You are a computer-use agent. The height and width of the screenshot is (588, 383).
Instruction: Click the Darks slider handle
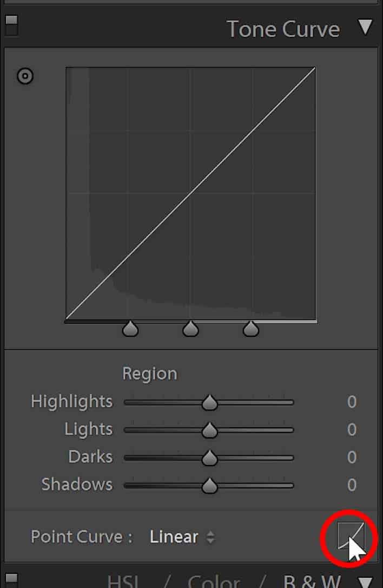209,458
